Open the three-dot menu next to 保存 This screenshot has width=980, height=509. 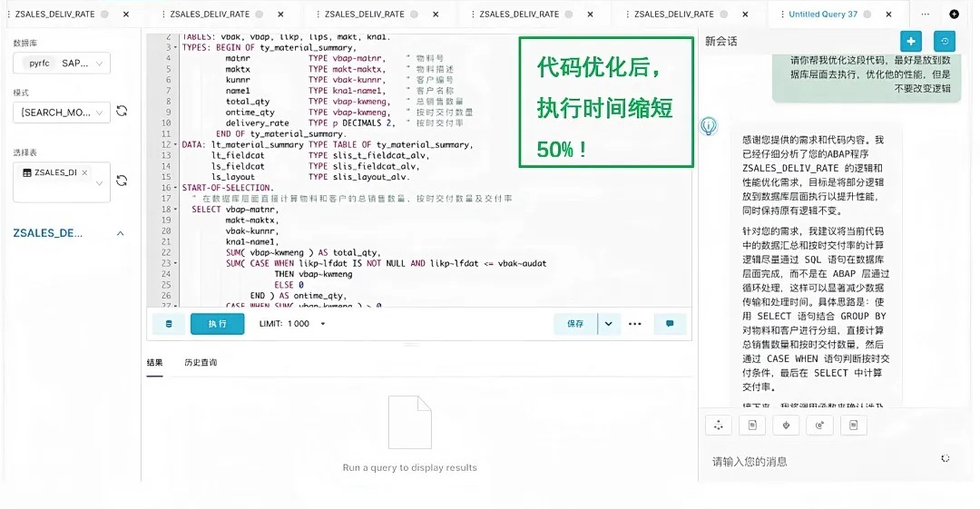[x=634, y=324]
